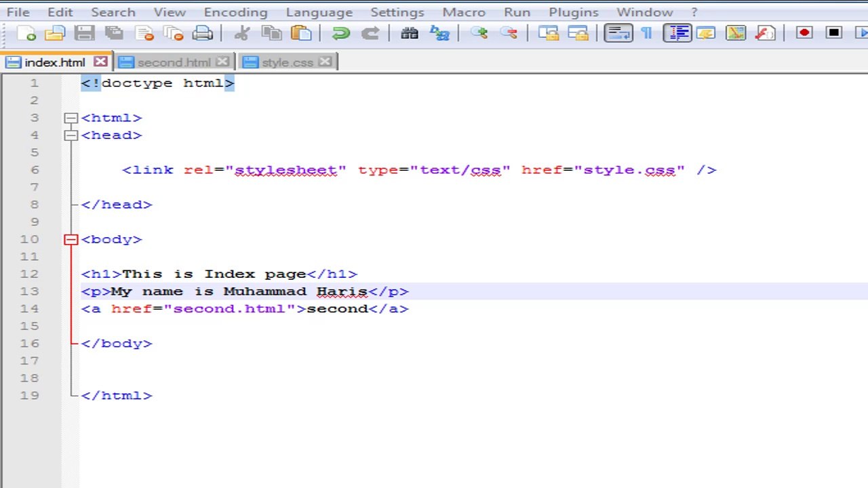868x488 pixels.
Task: Click the Save All icon
Action: tap(114, 33)
